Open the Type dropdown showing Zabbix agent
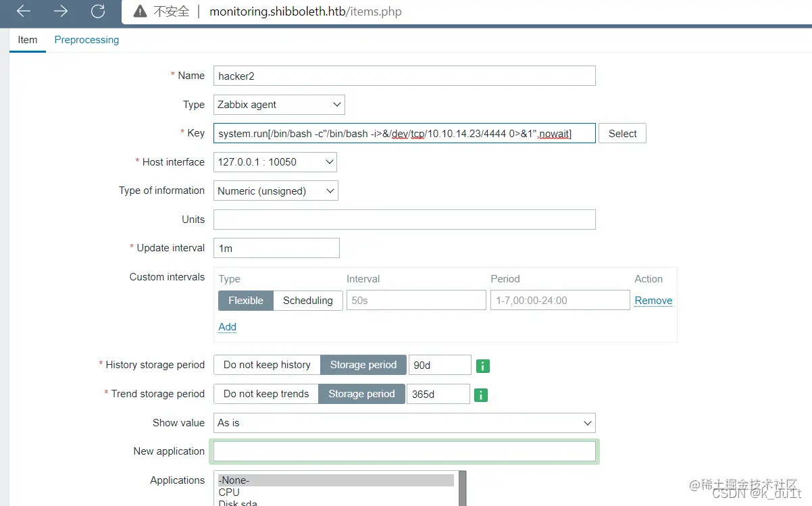Image resolution: width=812 pixels, height=506 pixels. 279,105
